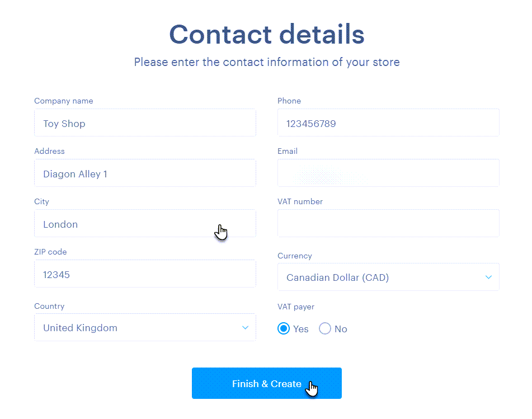Click the chevron arrow in Currency field
The height and width of the screenshot is (419, 532).
488,277
